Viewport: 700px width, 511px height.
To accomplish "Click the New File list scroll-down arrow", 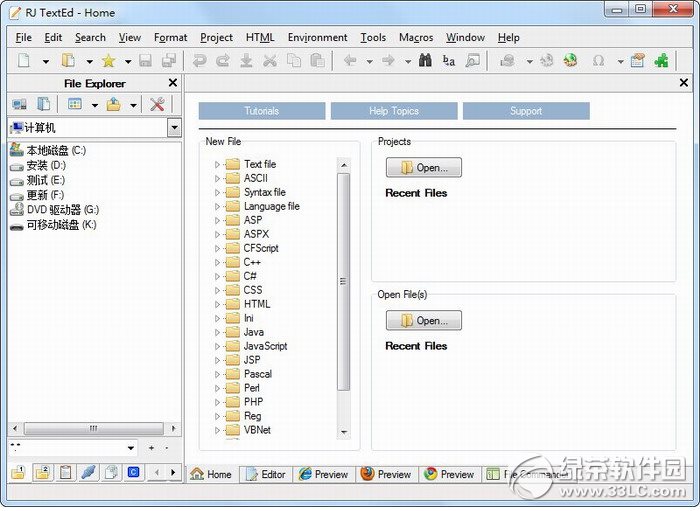I will pyautogui.click(x=343, y=432).
